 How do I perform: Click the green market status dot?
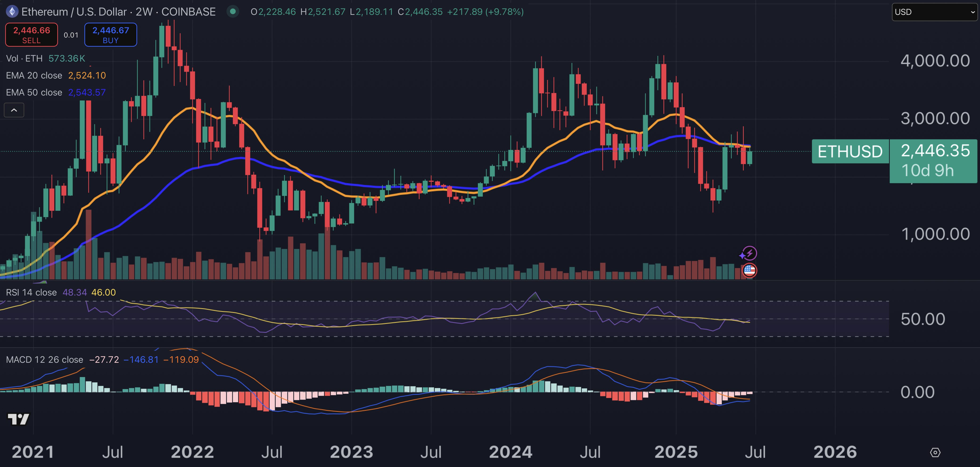(233, 12)
